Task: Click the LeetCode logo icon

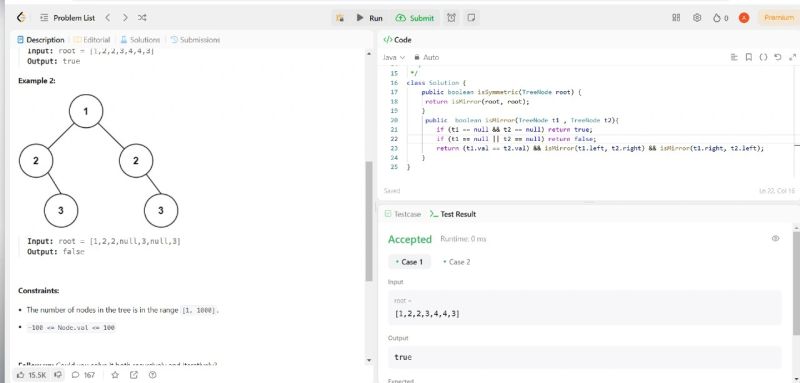Action: point(20,17)
